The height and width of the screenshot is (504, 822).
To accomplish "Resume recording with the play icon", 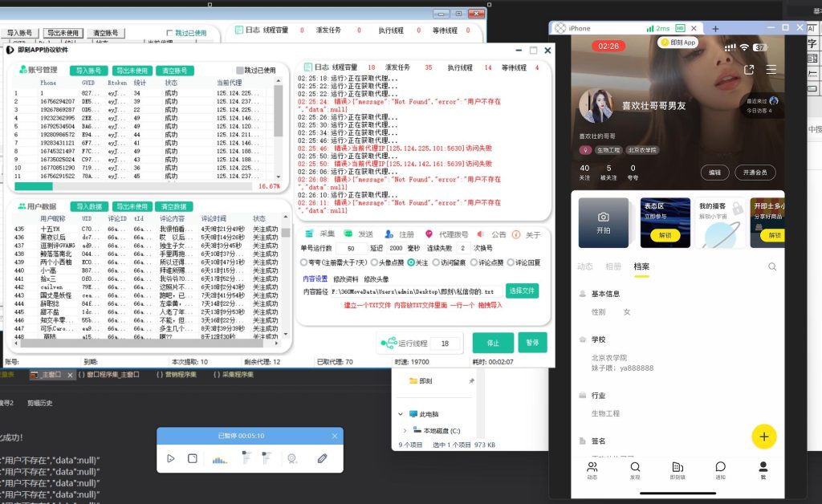I will click(x=170, y=458).
